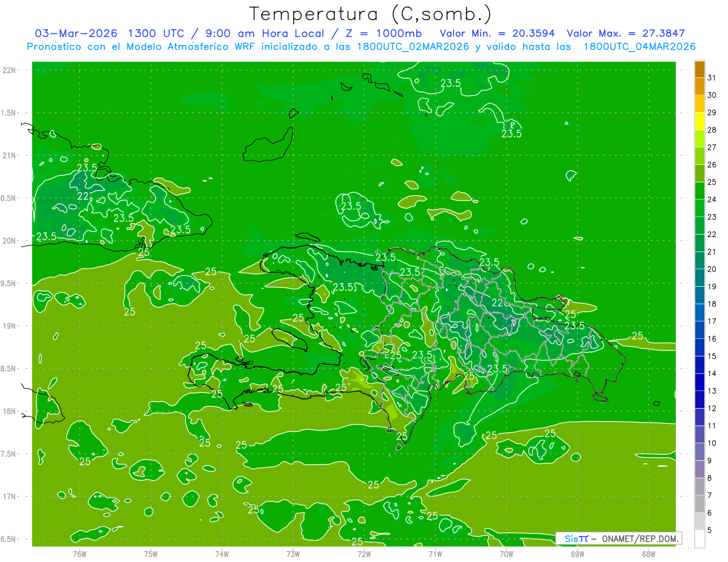Select color scale value "8"
The image size is (728, 562).
click(710, 478)
